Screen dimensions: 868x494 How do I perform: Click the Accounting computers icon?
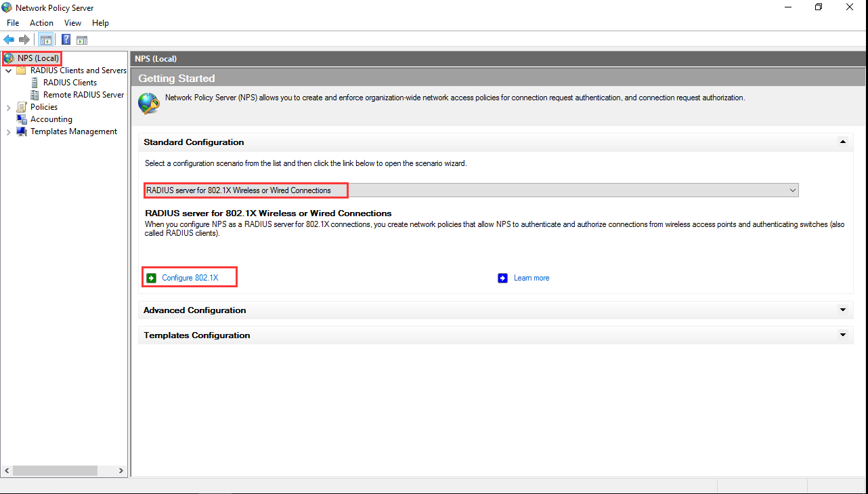click(x=22, y=119)
